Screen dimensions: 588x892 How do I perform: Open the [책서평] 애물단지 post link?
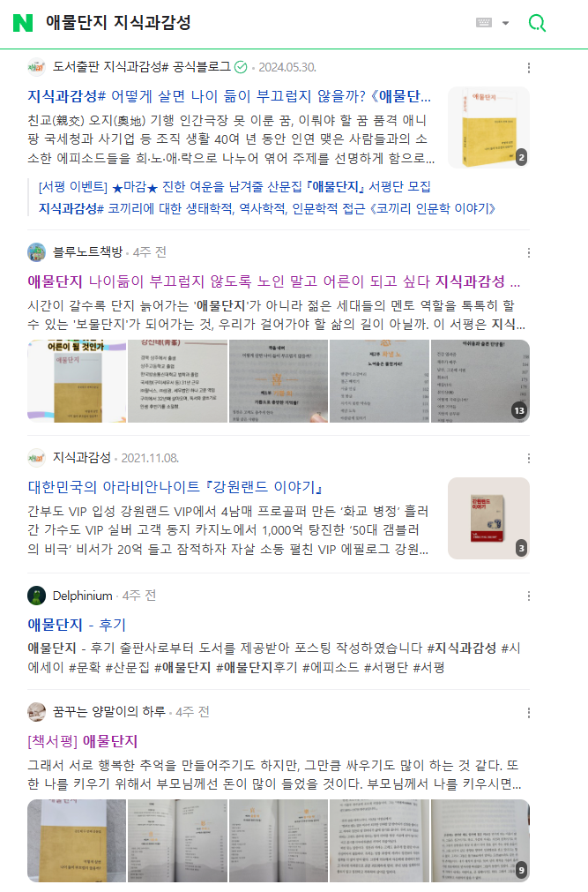pyautogui.click(x=83, y=741)
